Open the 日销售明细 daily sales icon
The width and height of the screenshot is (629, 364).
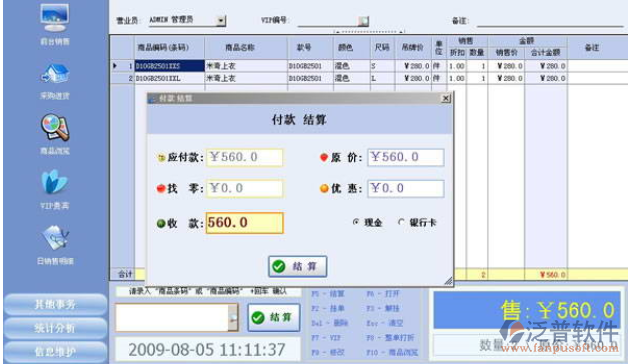click(x=55, y=238)
